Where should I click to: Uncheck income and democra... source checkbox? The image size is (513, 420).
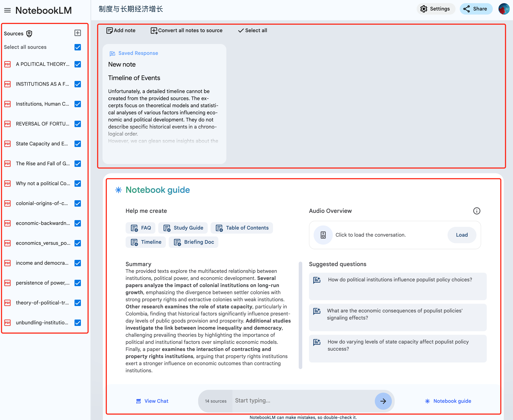tap(78, 263)
